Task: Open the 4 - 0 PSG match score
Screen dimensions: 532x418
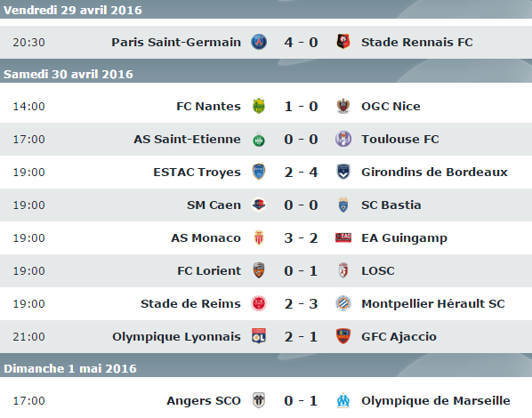Action: tap(301, 43)
